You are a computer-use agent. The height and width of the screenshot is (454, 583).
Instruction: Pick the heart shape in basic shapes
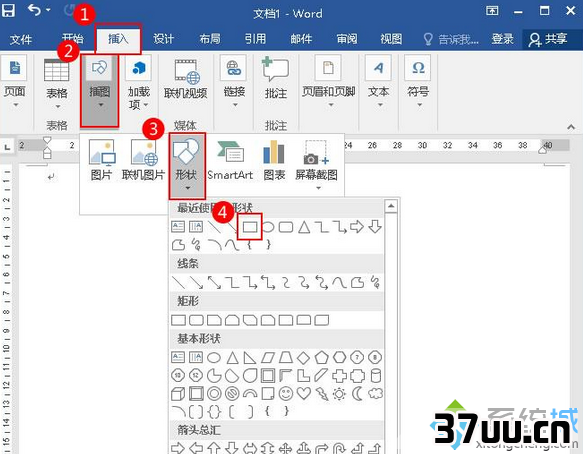pos(303,393)
